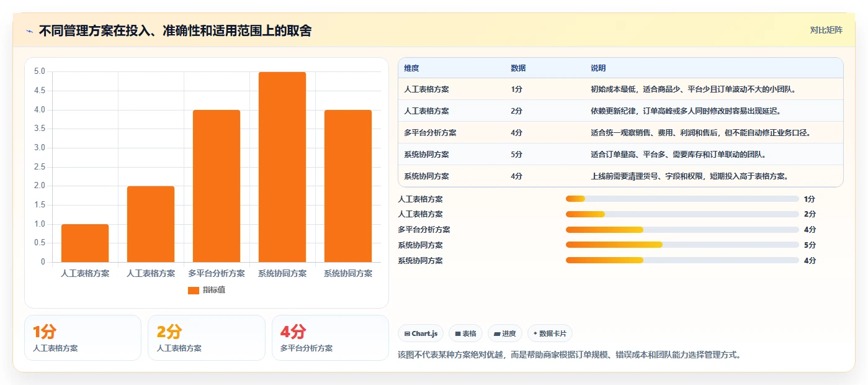Click the title 不同管理方案在投入、准确性和适用范围上的取舍
The image size is (868, 385).
(x=175, y=31)
